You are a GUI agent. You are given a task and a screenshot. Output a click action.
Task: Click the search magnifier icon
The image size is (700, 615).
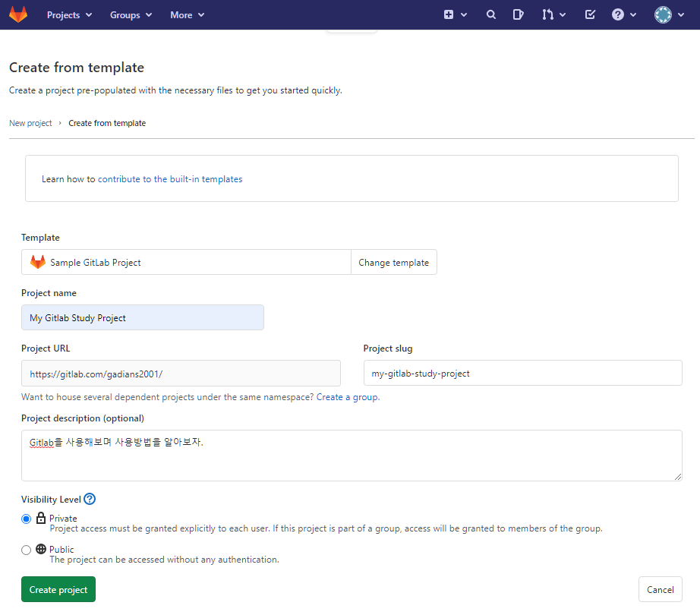(x=490, y=14)
